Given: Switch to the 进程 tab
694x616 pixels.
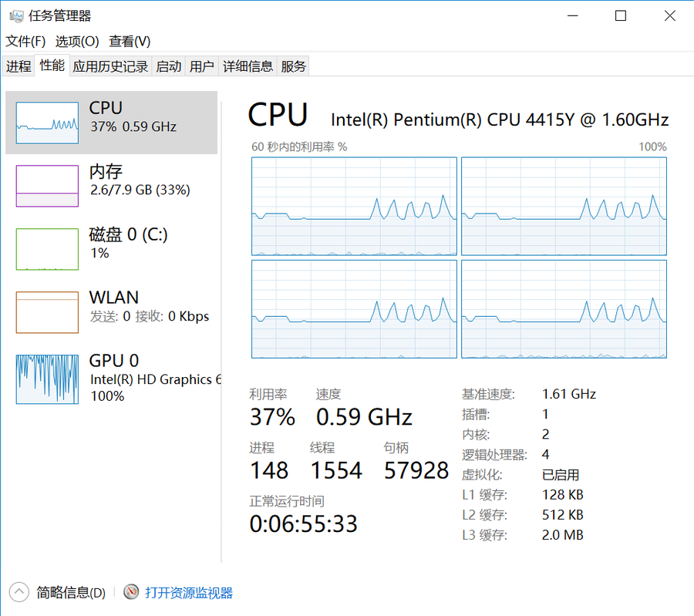Looking at the screenshot, I should (19, 66).
